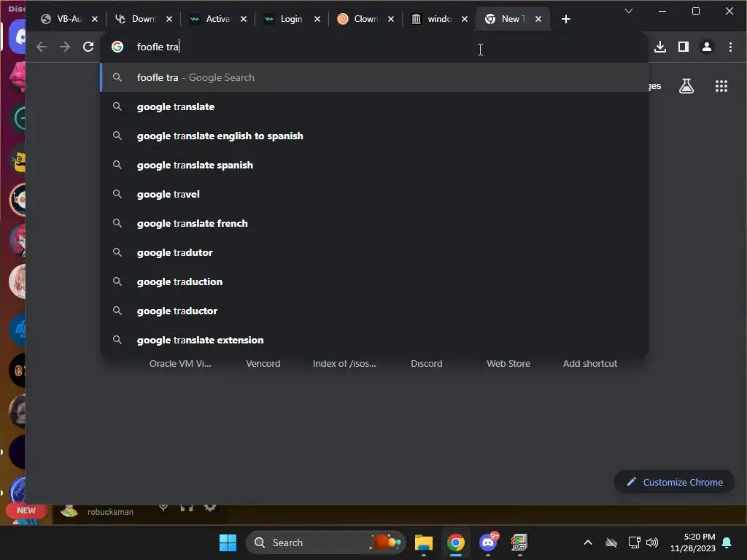The image size is (747, 560).
Task: Open the Chrome profile avatar icon
Action: (706, 47)
